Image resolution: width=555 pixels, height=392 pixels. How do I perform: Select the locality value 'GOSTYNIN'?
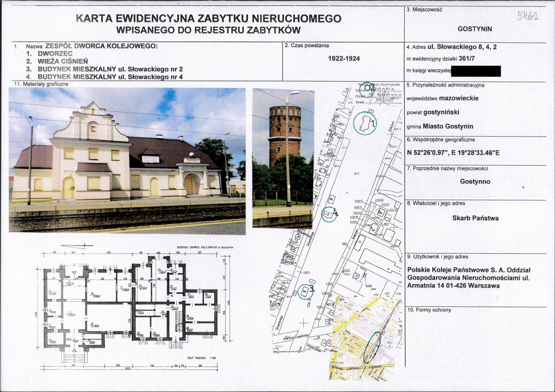pos(474,29)
